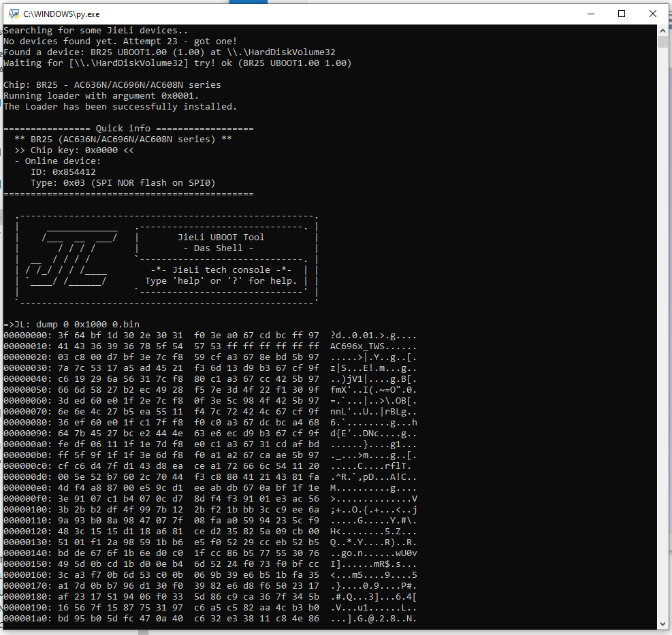The height and width of the screenshot is (635, 672).
Task: Click hex dump address 00000180
Action: pyautogui.click(x=28, y=597)
